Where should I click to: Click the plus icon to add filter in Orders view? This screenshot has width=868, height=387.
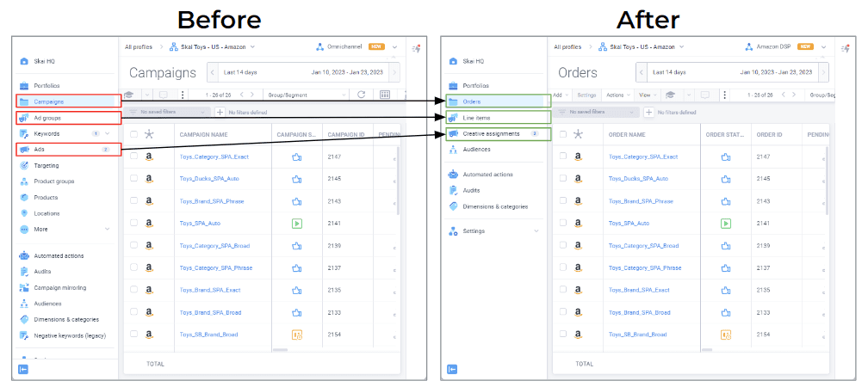tap(648, 112)
